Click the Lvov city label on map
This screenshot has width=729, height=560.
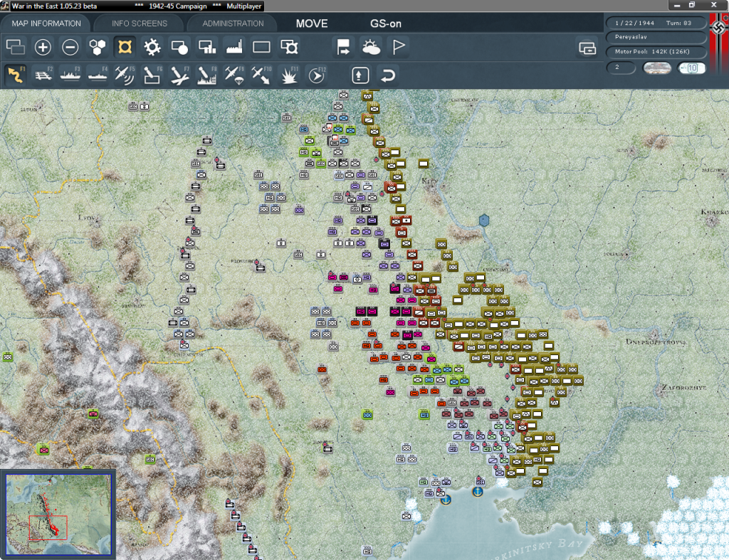[x=86, y=218]
